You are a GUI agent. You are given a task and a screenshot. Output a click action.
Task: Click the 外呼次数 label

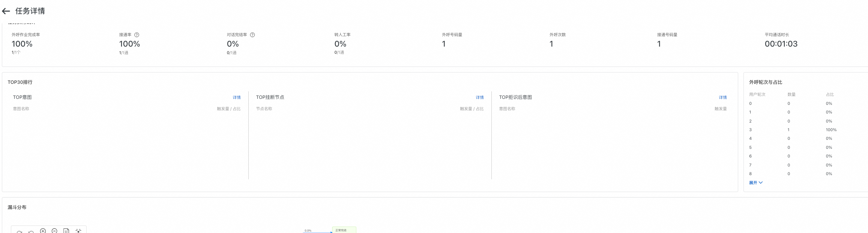(558, 35)
